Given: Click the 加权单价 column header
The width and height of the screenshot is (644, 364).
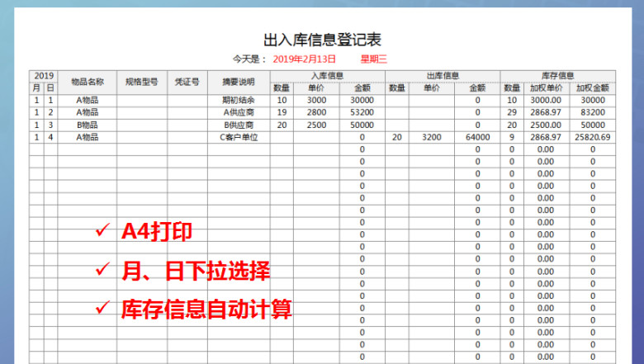Looking at the screenshot, I should pyautogui.click(x=547, y=87).
